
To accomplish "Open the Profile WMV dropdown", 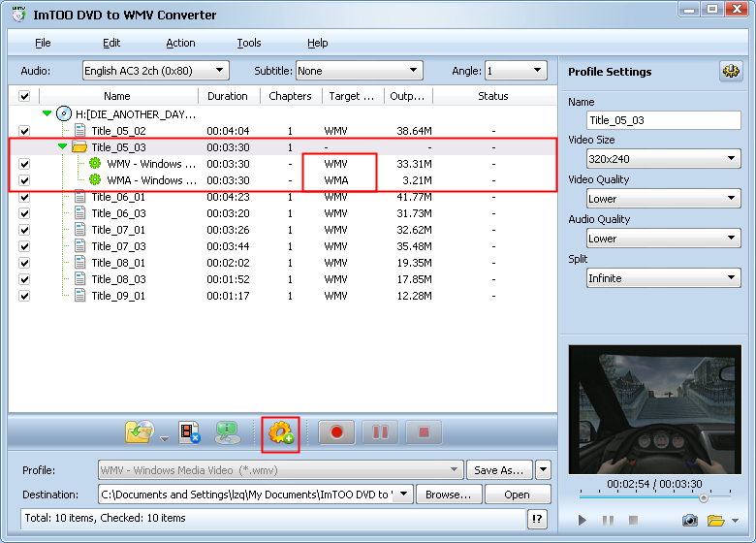I will [x=281, y=469].
